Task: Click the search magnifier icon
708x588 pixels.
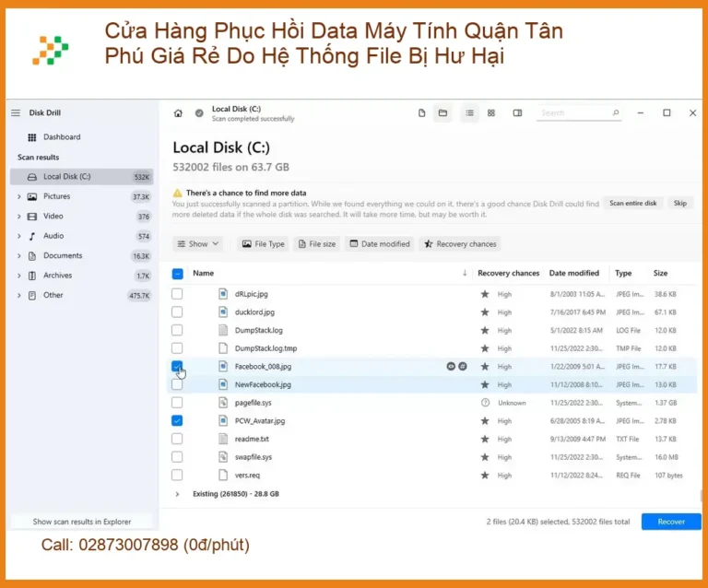Action: click(x=616, y=112)
